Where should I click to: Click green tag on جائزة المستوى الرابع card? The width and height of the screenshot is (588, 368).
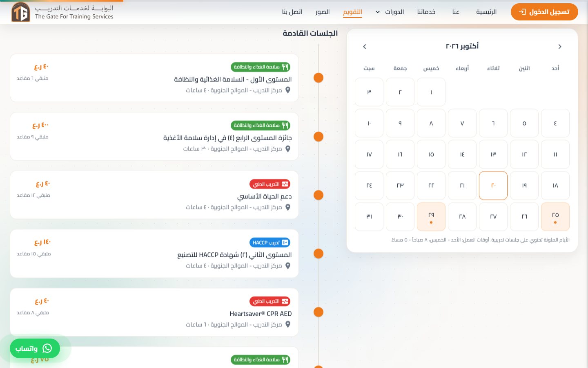pyautogui.click(x=261, y=126)
